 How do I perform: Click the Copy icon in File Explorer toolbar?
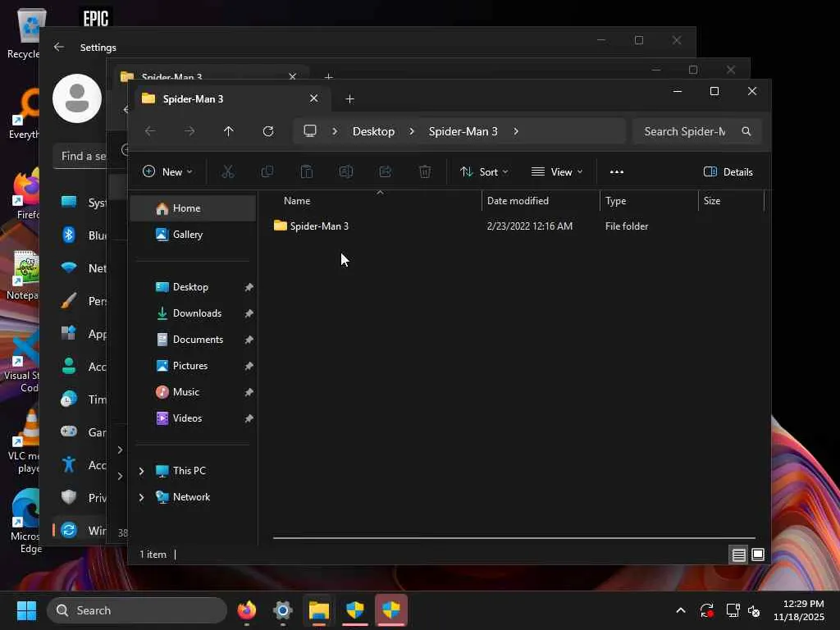point(267,171)
